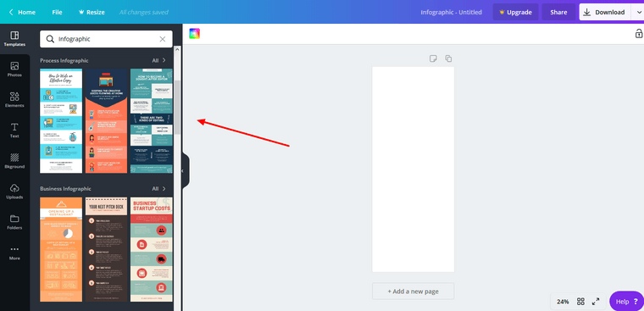The height and width of the screenshot is (311, 644).
Task: Open the rainbow color picker swatch
Action: coord(194,34)
